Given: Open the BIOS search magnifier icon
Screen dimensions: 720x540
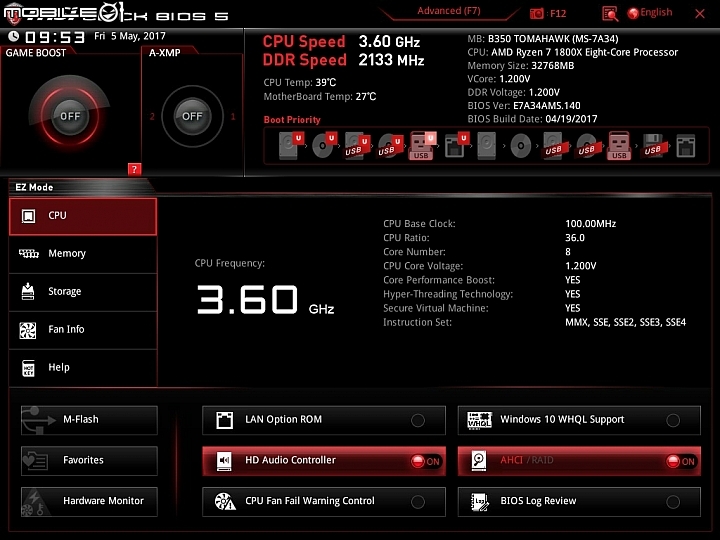Looking at the screenshot, I should [x=610, y=14].
